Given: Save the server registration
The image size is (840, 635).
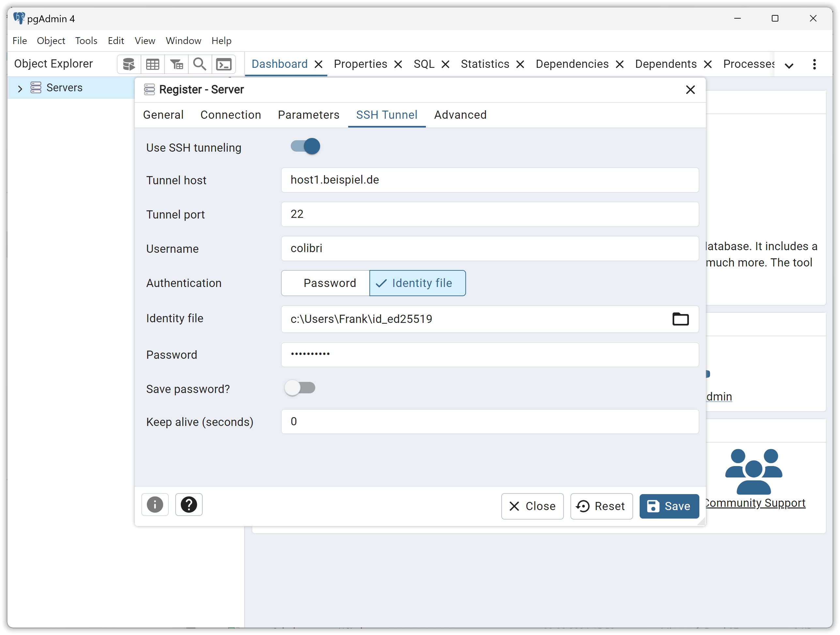Looking at the screenshot, I should click(x=669, y=506).
